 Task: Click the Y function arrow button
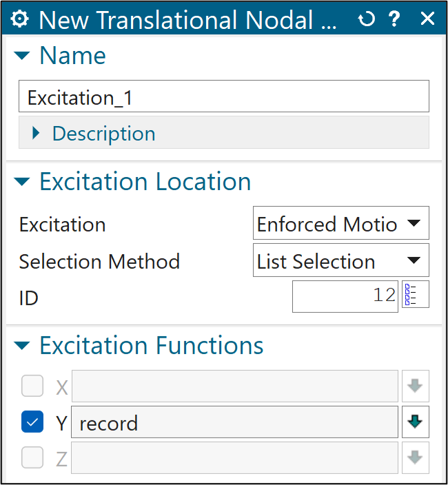coord(415,422)
